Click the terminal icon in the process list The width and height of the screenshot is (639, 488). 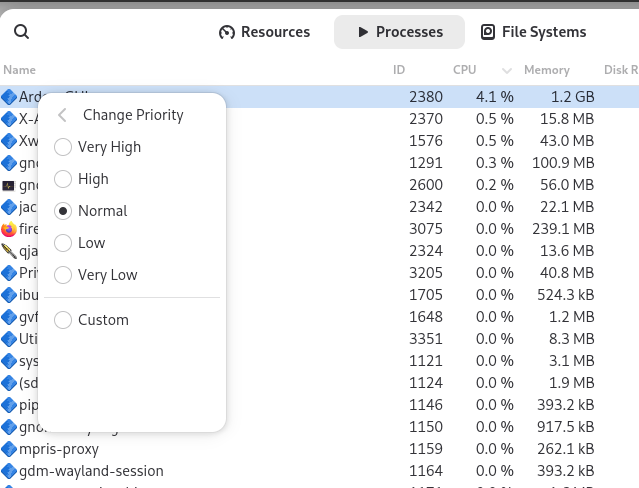[x=9, y=185]
